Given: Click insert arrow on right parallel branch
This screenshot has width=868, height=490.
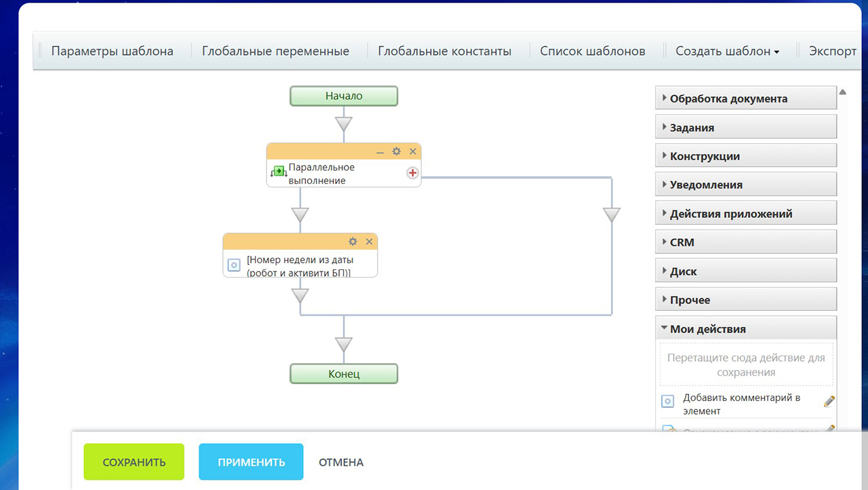Looking at the screenshot, I should (x=612, y=215).
